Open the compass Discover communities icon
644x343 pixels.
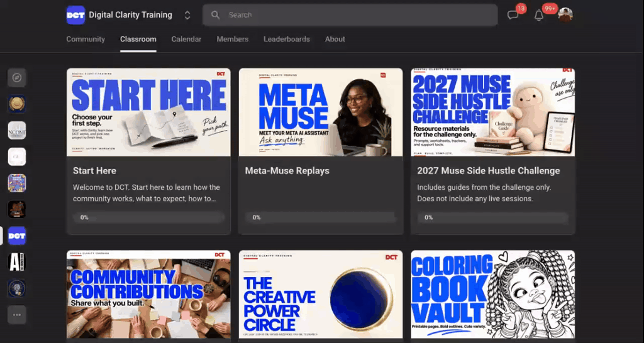point(17,77)
